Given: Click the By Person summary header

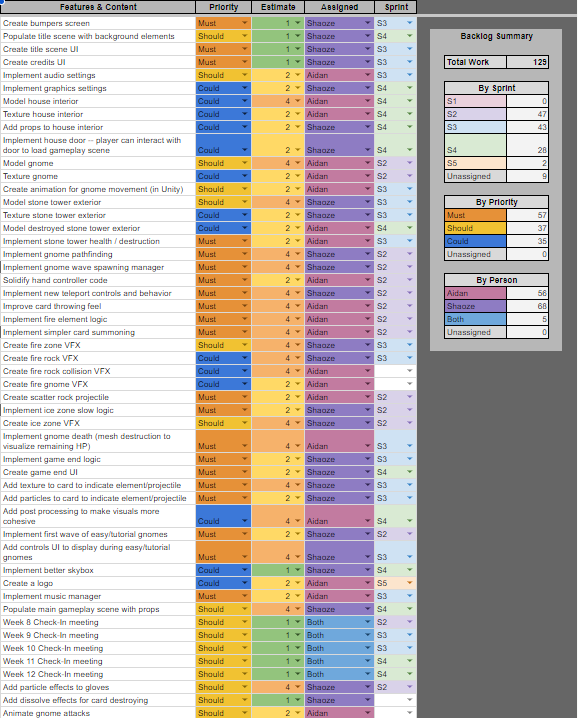Looking at the screenshot, I should pos(496,280).
